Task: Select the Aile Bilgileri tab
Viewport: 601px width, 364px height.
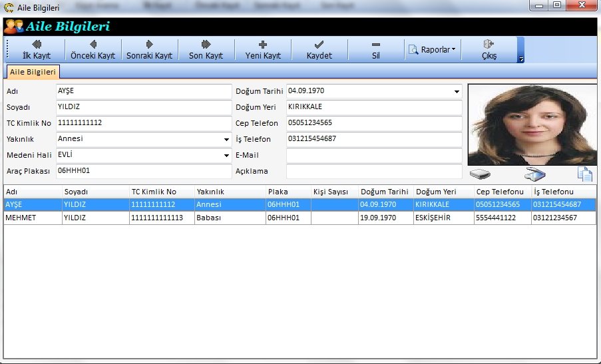Action: click(x=33, y=72)
